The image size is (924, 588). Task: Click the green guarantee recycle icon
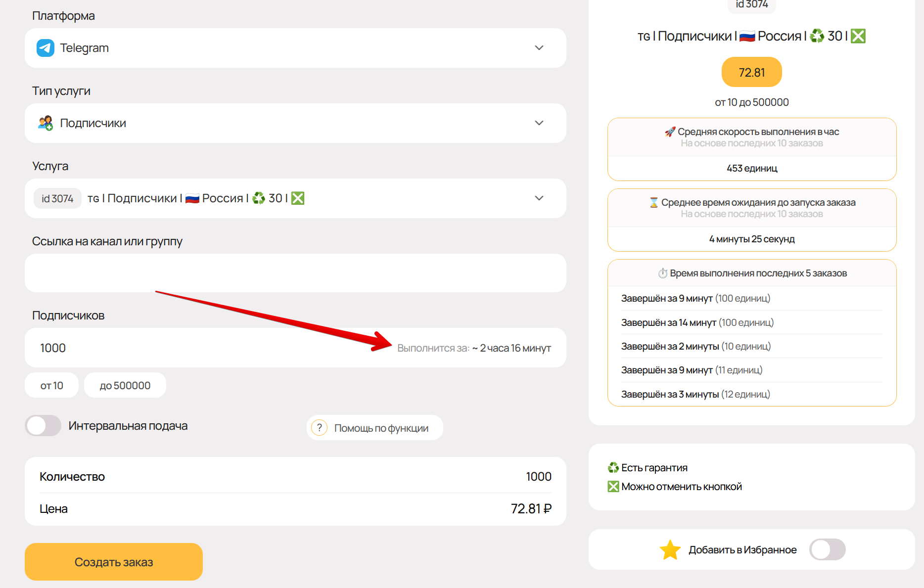[x=613, y=468]
